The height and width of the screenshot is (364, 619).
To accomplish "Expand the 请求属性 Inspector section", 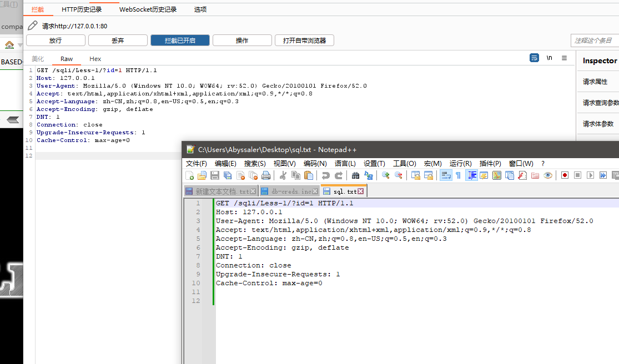I will click(598, 82).
